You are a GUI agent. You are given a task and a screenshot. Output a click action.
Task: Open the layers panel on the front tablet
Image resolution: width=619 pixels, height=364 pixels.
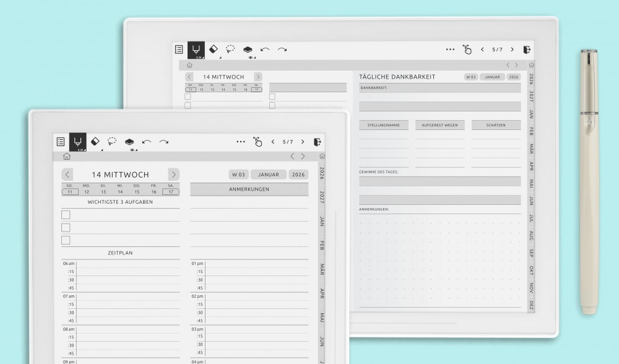pos(129,142)
